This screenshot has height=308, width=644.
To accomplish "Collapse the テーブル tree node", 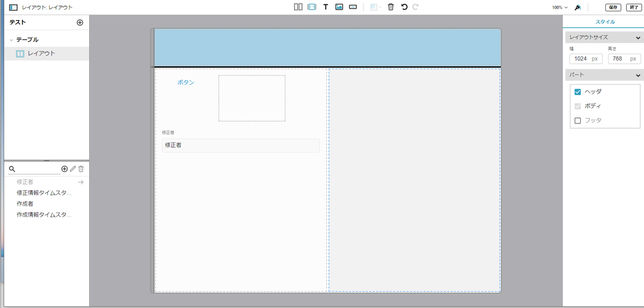I will point(11,40).
